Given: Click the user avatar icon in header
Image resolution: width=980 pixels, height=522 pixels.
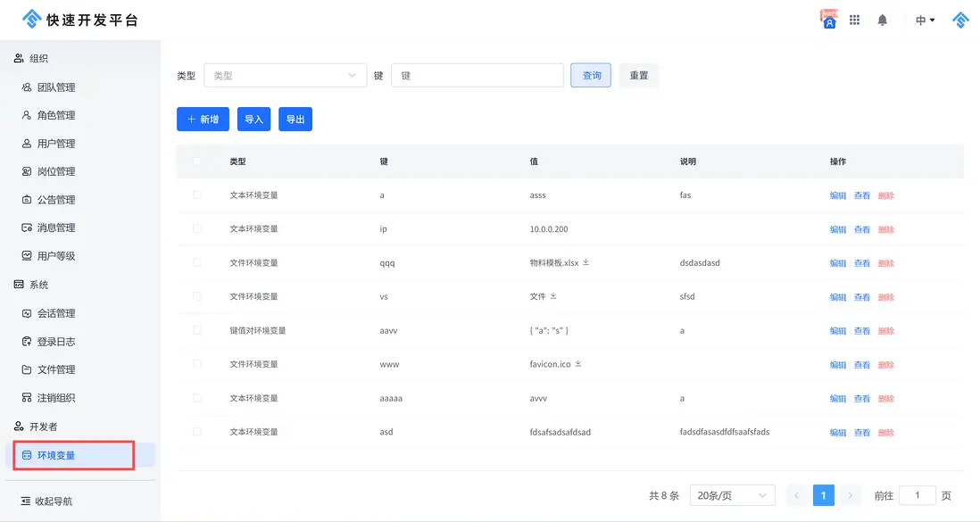Looking at the screenshot, I should pos(829,20).
